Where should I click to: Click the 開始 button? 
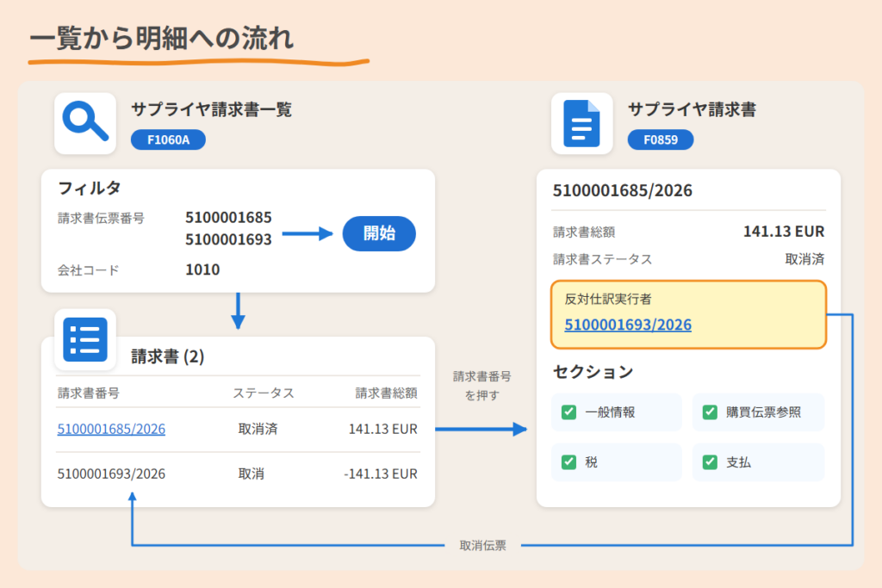pos(379,233)
